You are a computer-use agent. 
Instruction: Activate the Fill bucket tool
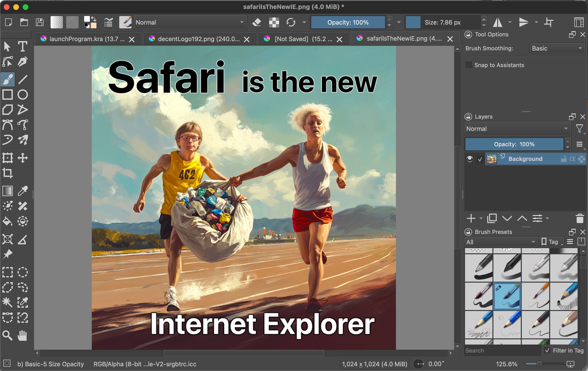coord(8,221)
